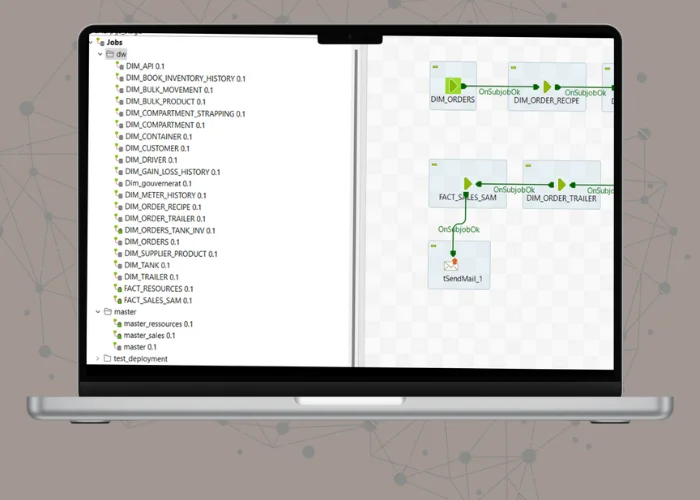Collapse the tSendMail_1 subjob with minus marker
The height and width of the screenshot is (500, 700).
[x=435, y=245]
